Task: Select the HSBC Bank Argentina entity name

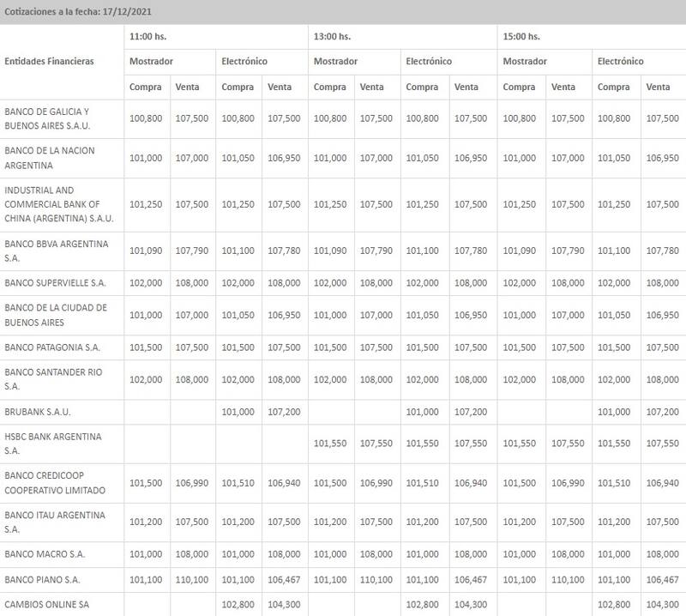Action: coord(53,443)
